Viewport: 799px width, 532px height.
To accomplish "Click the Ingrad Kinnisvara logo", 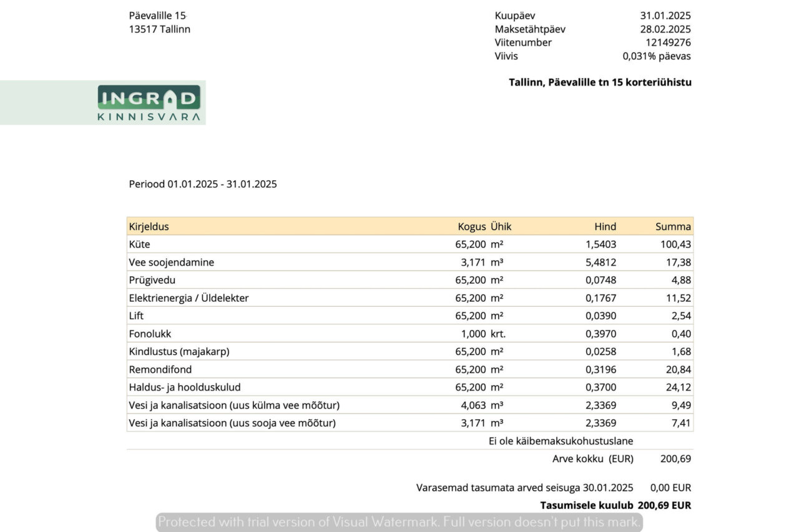I will [x=149, y=103].
